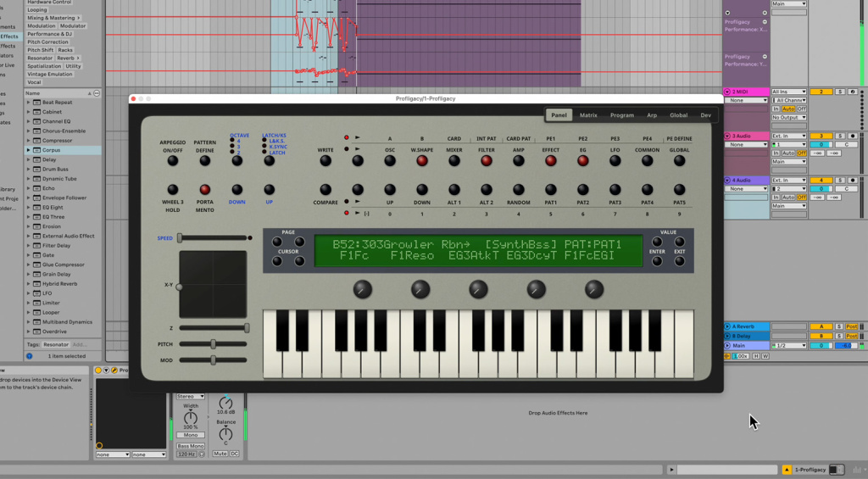Click the WHEEL 3 HOLD button
The width and height of the screenshot is (868, 479).
pos(173,189)
